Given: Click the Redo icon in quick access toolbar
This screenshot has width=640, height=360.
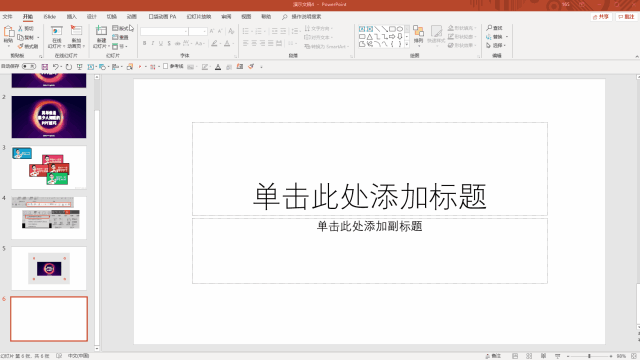Looking at the screenshot, I should pos(69,67).
